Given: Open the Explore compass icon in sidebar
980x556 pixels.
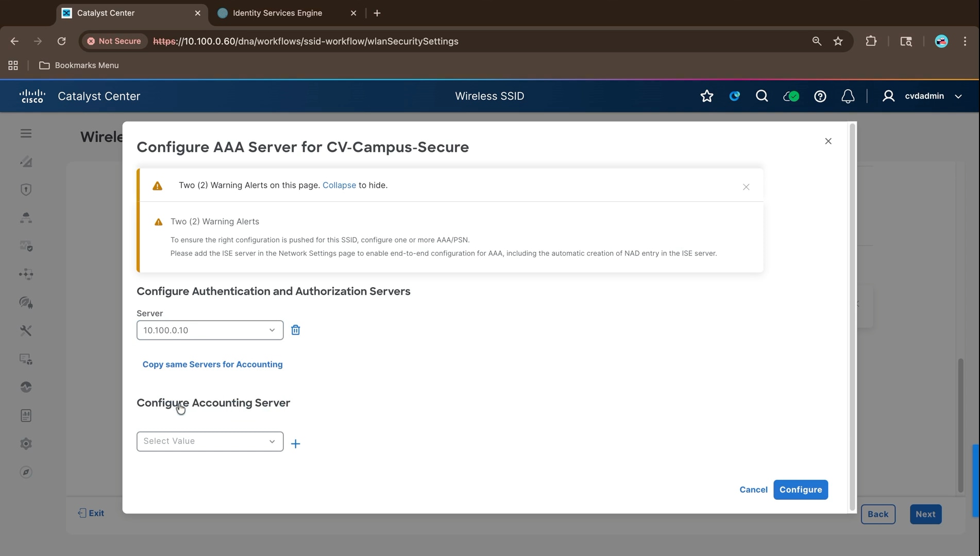Looking at the screenshot, I should click(x=26, y=472).
